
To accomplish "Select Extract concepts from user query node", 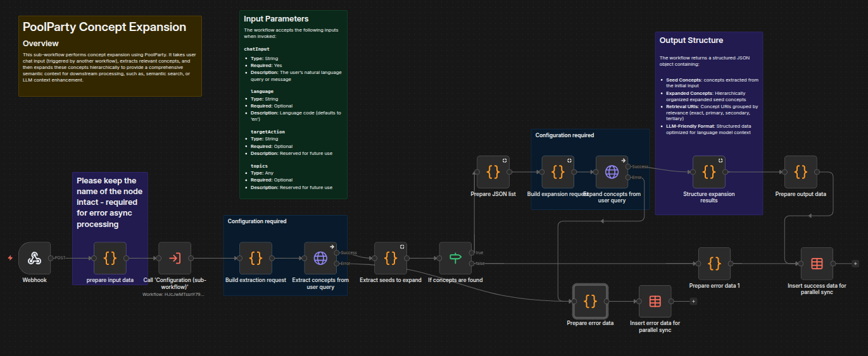I will pos(320,258).
